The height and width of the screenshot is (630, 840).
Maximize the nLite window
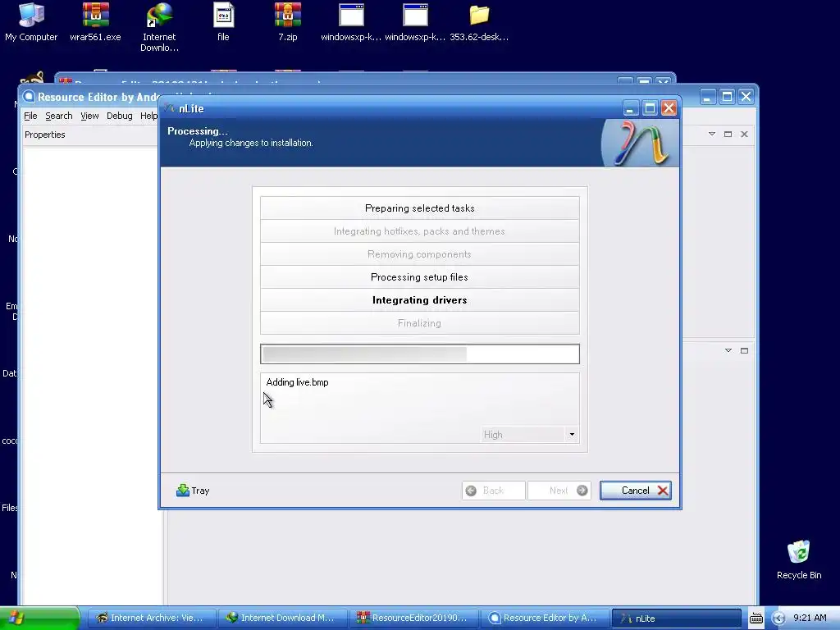pos(650,108)
